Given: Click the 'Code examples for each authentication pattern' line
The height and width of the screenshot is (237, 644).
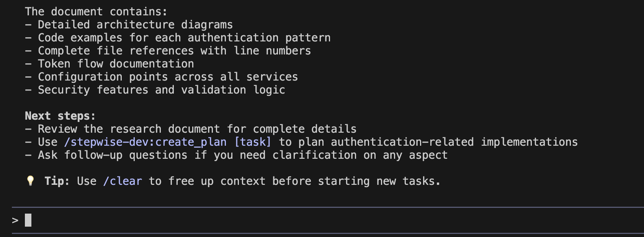Looking at the screenshot, I should point(184,38).
